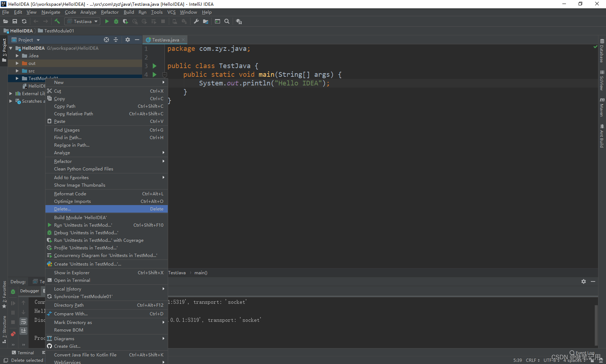The height and width of the screenshot is (364, 606).
Task: Open the TestJava run configuration dropdown
Action: click(82, 22)
